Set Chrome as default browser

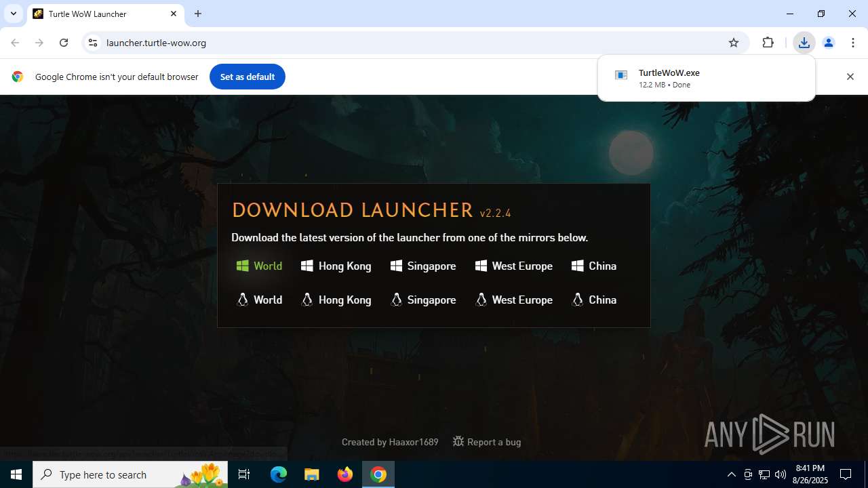click(248, 77)
